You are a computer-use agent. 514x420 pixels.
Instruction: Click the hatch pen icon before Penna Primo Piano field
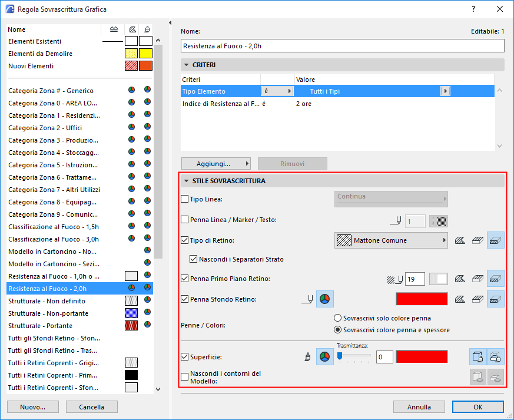(394, 279)
